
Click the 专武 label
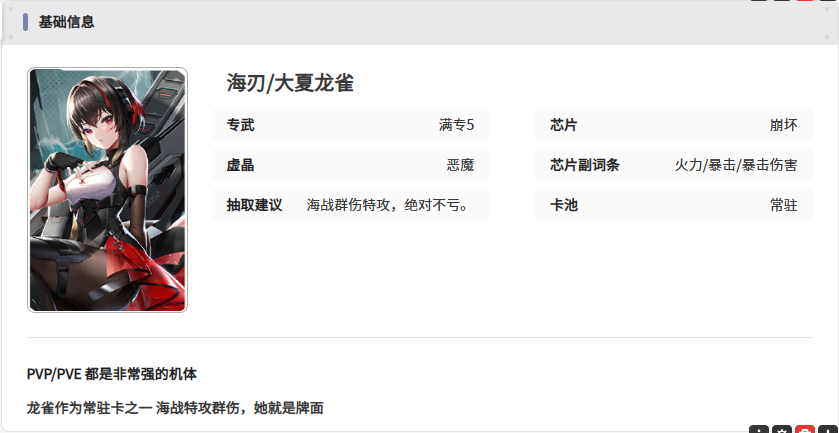point(240,125)
